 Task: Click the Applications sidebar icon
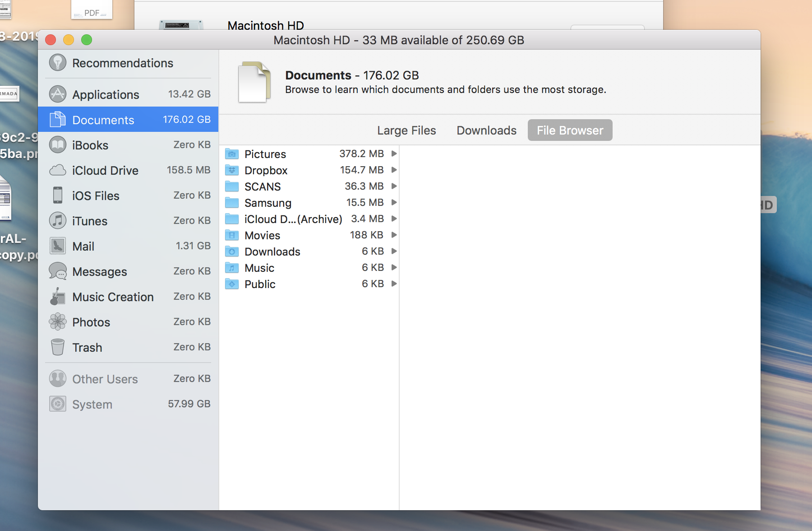58,94
